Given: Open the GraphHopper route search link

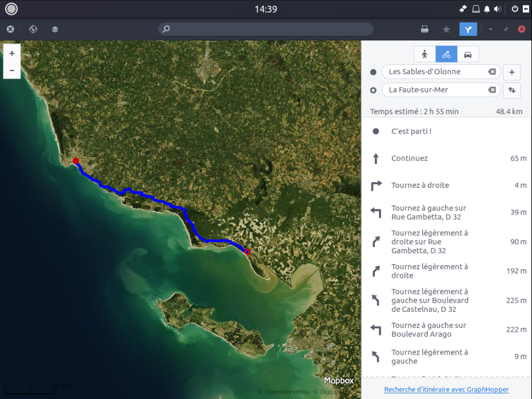Looking at the screenshot, I should point(446,389).
